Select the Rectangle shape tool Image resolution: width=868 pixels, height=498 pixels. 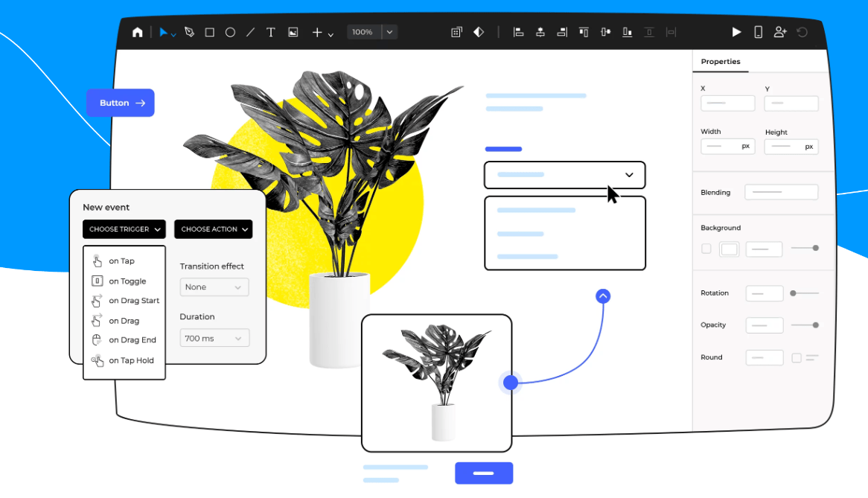(210, 32)
